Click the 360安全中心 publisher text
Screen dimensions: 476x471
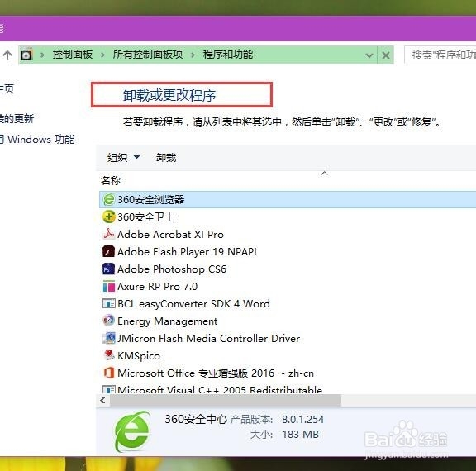tap(196, 419)
